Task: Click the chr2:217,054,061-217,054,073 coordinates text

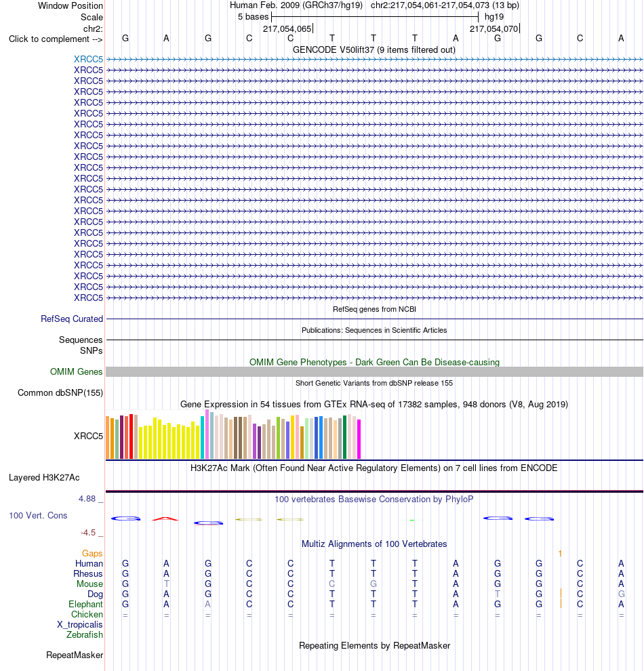Action: (x=445, y=5)
